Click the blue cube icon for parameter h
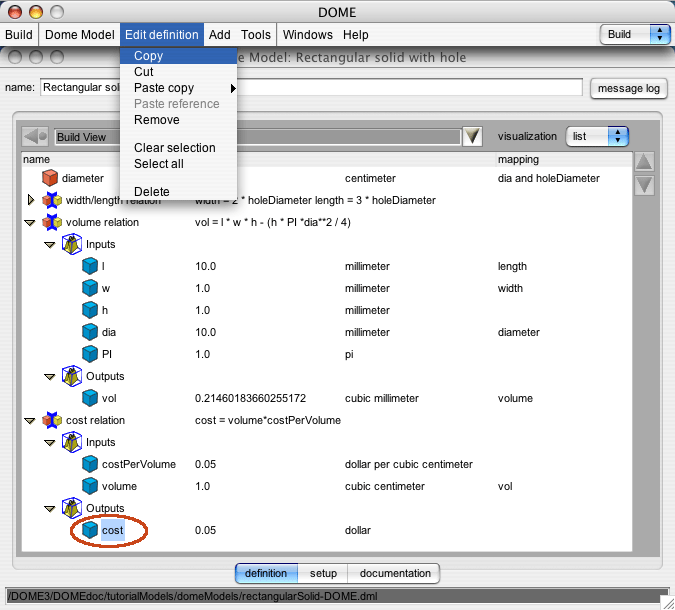Viewport: 675px width, 610px height. click(90, 310)
